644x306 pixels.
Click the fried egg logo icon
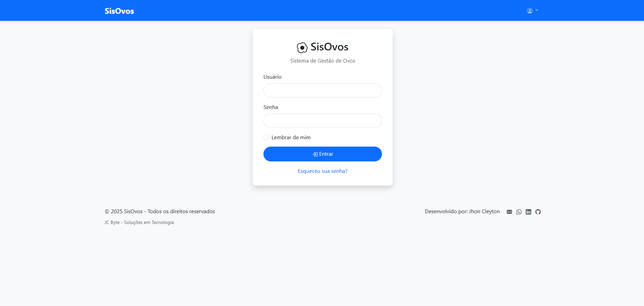[302, 48]
